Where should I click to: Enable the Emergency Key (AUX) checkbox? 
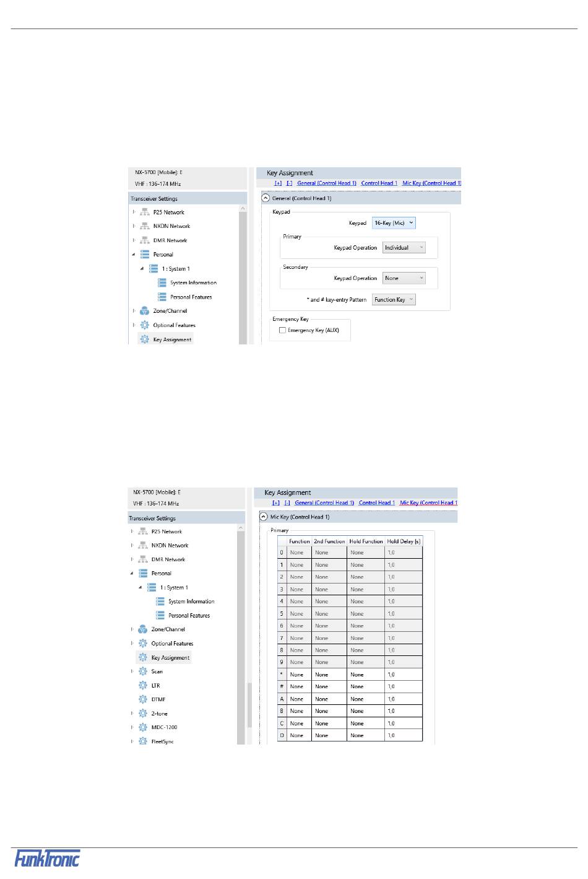point(283,330)
